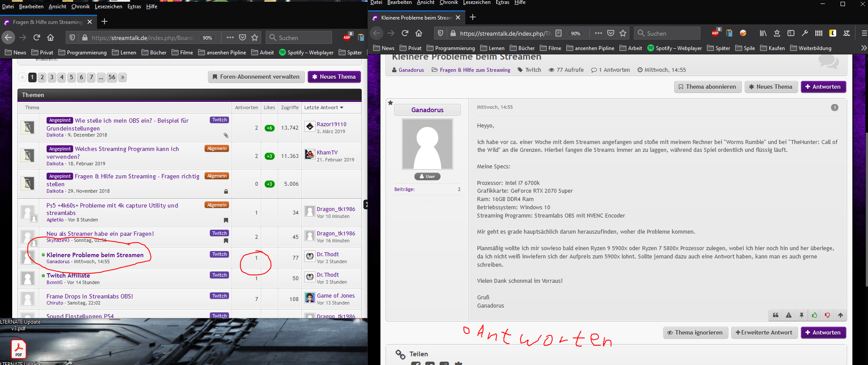Viewport: 868px width, 365px height.
Task: Expand overflow bookmarks chevron in right browser
Action: click(864, 48)
